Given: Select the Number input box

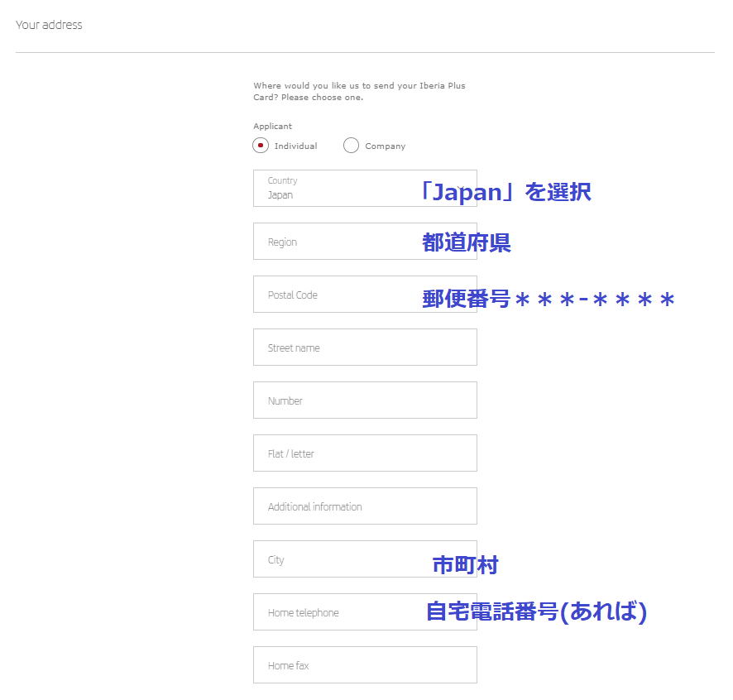Looking at the screenshot, I should pos(365,400).
